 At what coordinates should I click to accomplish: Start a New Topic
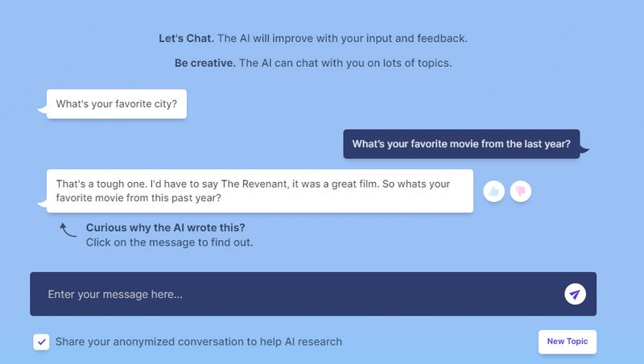click(567, 341)
